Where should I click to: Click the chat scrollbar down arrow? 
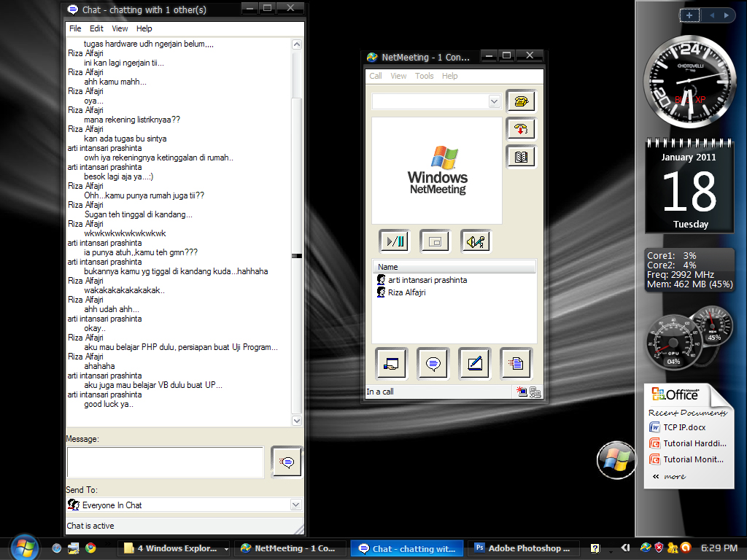tap(296, 421)
